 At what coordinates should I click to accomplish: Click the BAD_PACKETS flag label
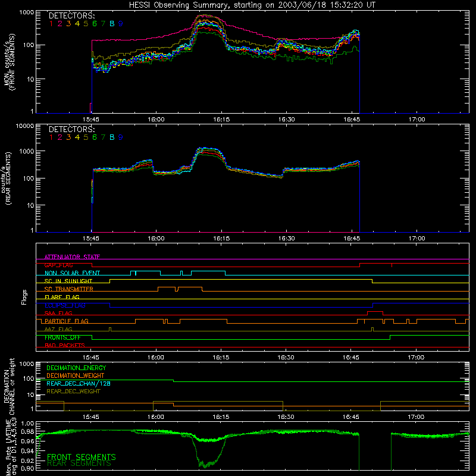coord(65,345)
